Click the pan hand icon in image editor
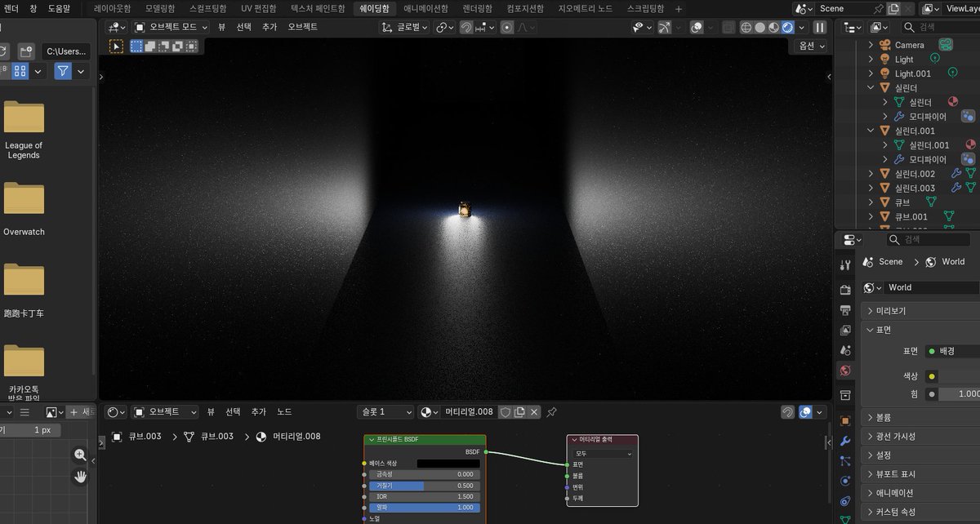The width and height of the screenshot is (980, 524). tap(80, 476)
